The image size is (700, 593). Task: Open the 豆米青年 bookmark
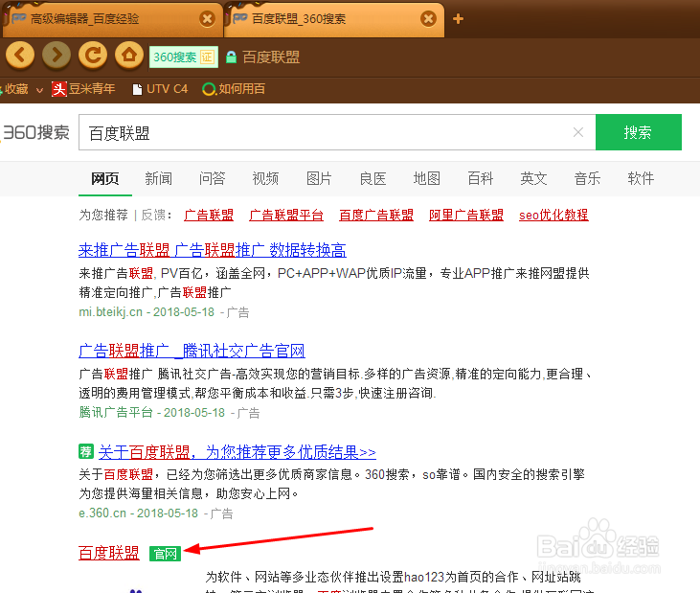tap(83, 89)
